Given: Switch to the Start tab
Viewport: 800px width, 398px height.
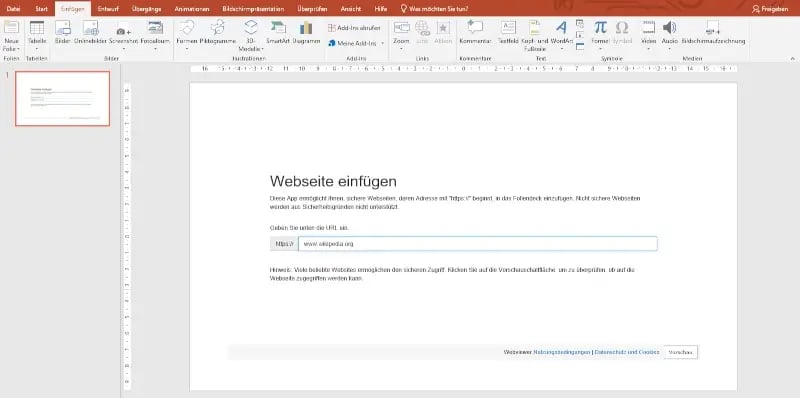Looking at the screenshot, I should pyautogui.click(x=41, y=9).
